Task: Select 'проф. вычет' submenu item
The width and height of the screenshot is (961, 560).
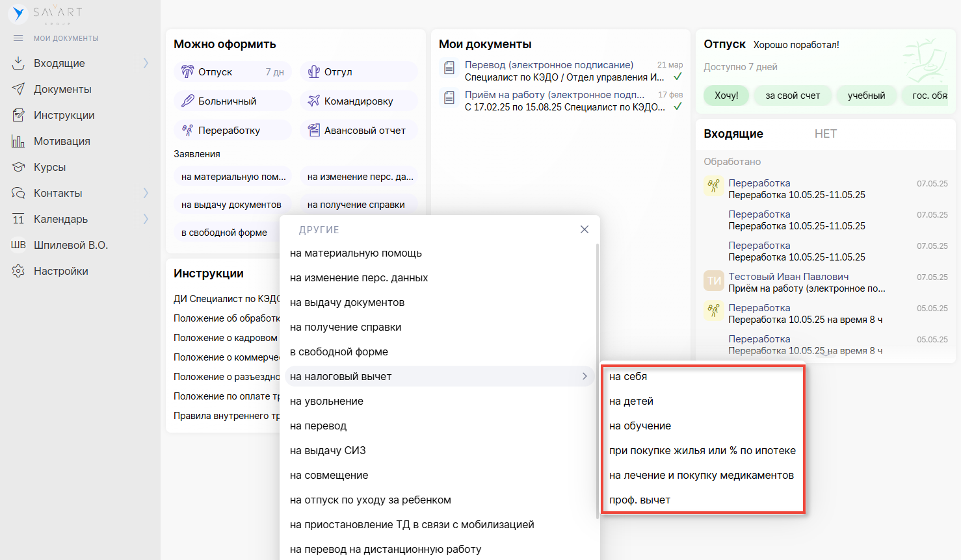Action: pyautogui.click(x=640, y=500)
